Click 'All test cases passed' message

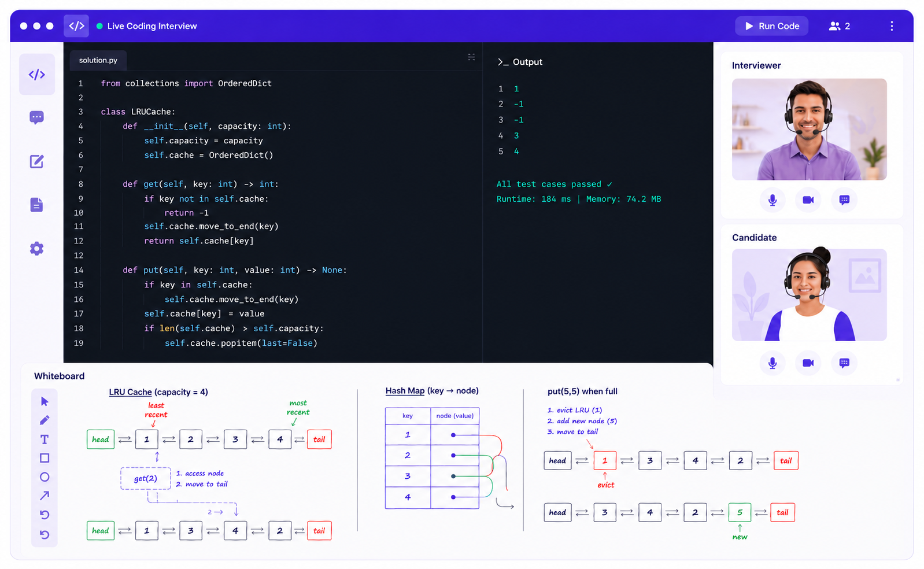pyautogui.click(x=554, y=184)
